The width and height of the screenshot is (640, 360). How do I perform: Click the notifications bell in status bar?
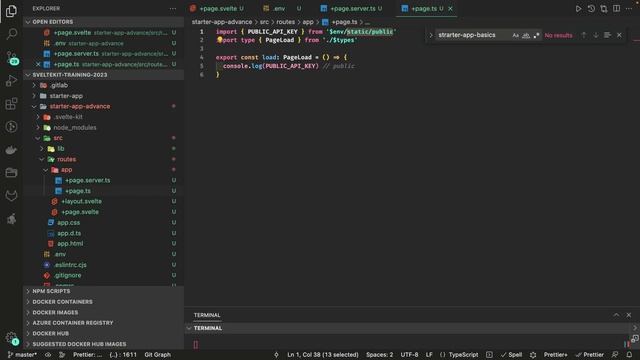[629, 355]
